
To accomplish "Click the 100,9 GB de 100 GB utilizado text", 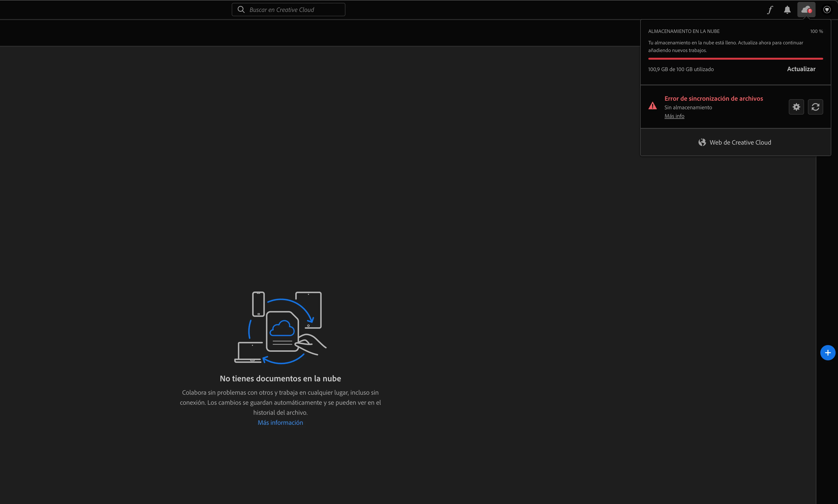I will click(681, 69).
